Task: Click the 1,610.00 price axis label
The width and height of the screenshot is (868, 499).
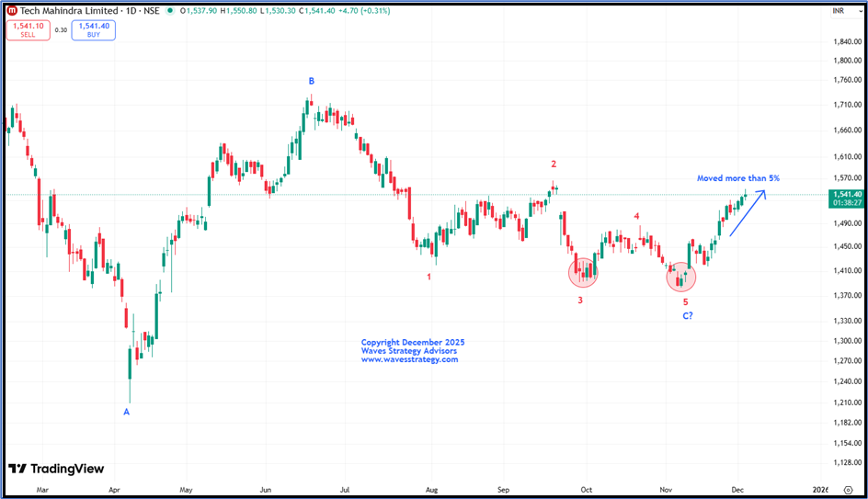Action: [x=848, y=157]
